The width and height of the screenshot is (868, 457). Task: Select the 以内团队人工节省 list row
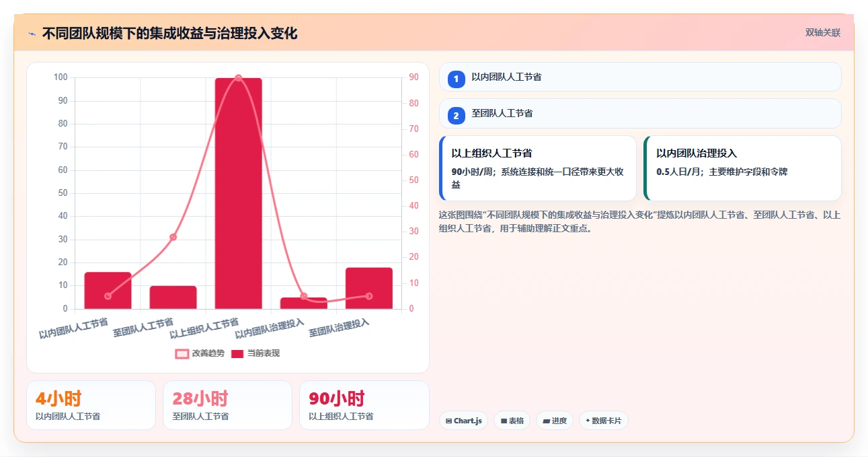pos(639,77)
